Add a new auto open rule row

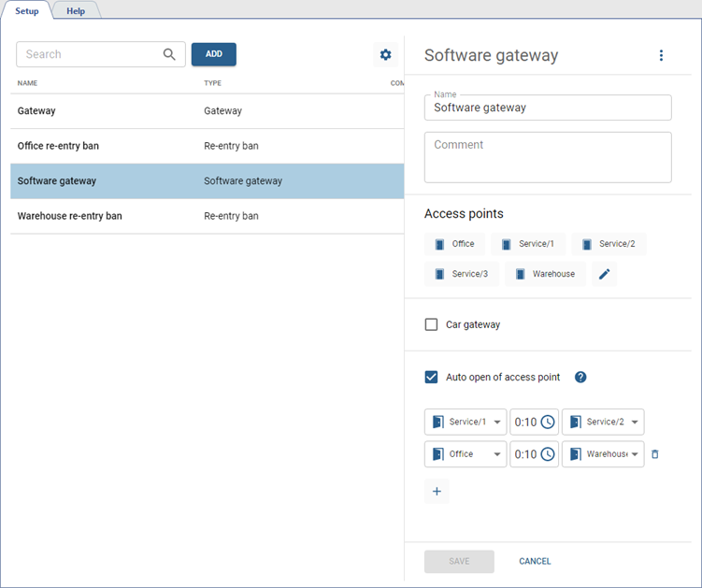(437, 492)
